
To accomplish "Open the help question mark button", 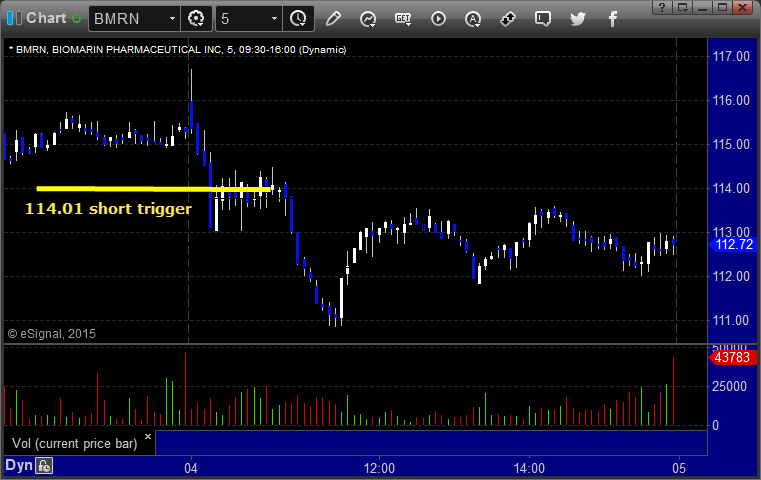I will coord(662,7).
